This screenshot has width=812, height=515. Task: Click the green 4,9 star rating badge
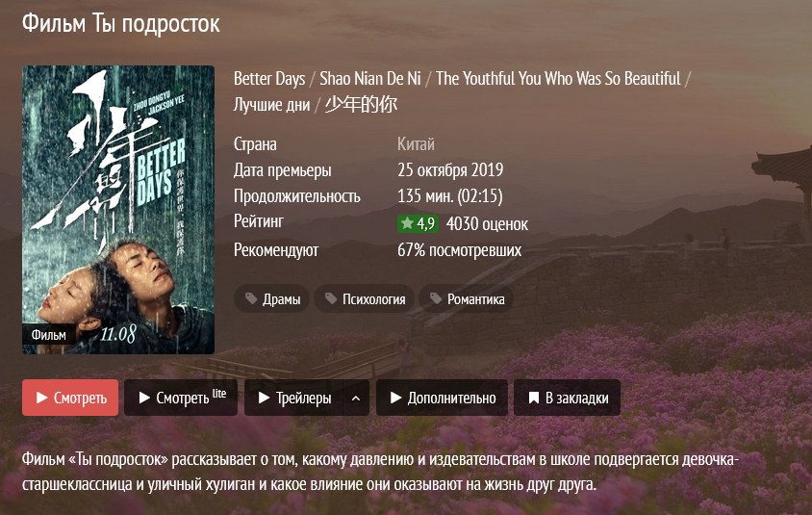(x=418, y=224)
